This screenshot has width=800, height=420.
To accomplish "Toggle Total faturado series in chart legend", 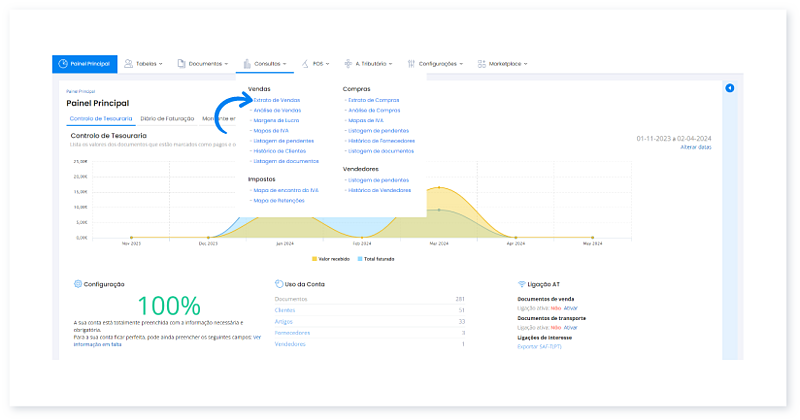I will click(375, 258).
